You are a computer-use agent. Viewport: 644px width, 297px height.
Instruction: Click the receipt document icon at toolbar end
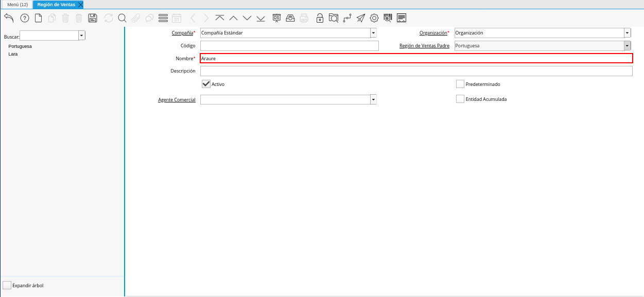[402, 18]
